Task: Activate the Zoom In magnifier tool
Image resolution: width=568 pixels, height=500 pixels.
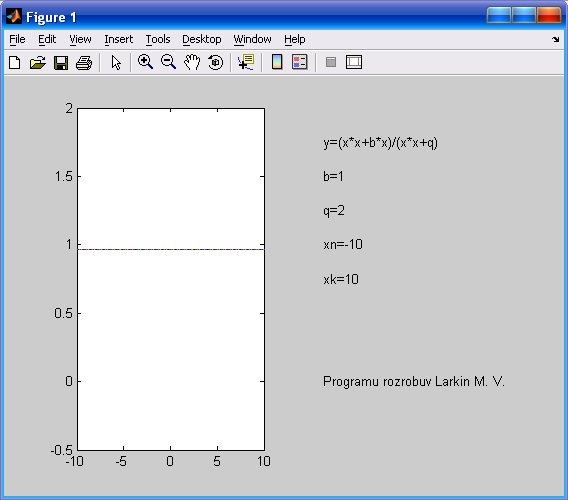Action: [x=145, y=62]
